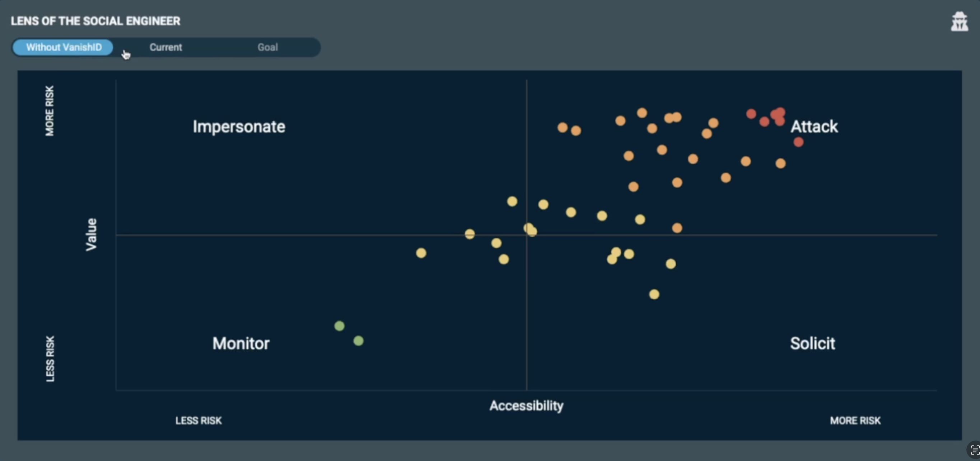
Task: Click the yellow dot on horizontal axis line
Action: point(470,234)
